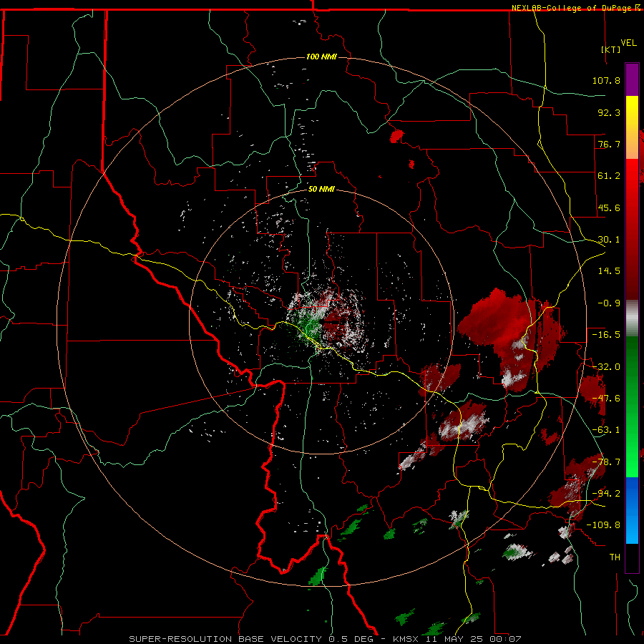Click the 14.5 velocity scale value

tap(609, 271)
